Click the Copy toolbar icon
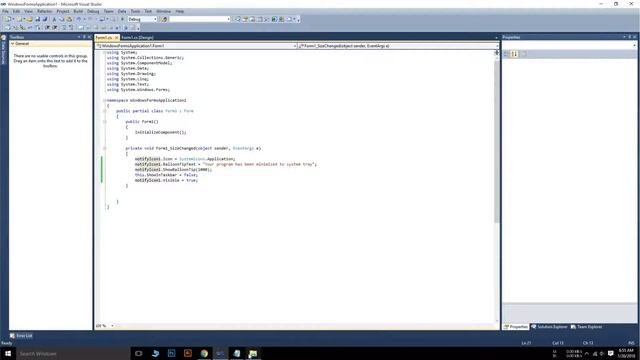 tap(62, 19)
